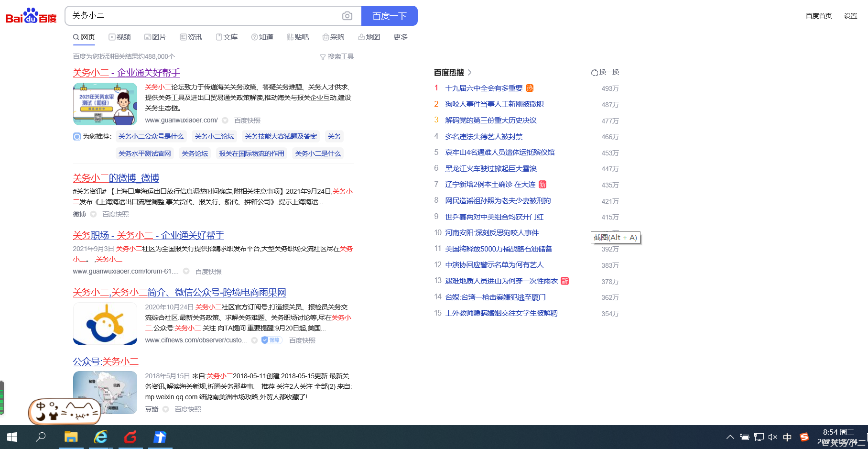Click the icon next to 微博 source
This screenshot has width=868, height=449.
point(94,214)
